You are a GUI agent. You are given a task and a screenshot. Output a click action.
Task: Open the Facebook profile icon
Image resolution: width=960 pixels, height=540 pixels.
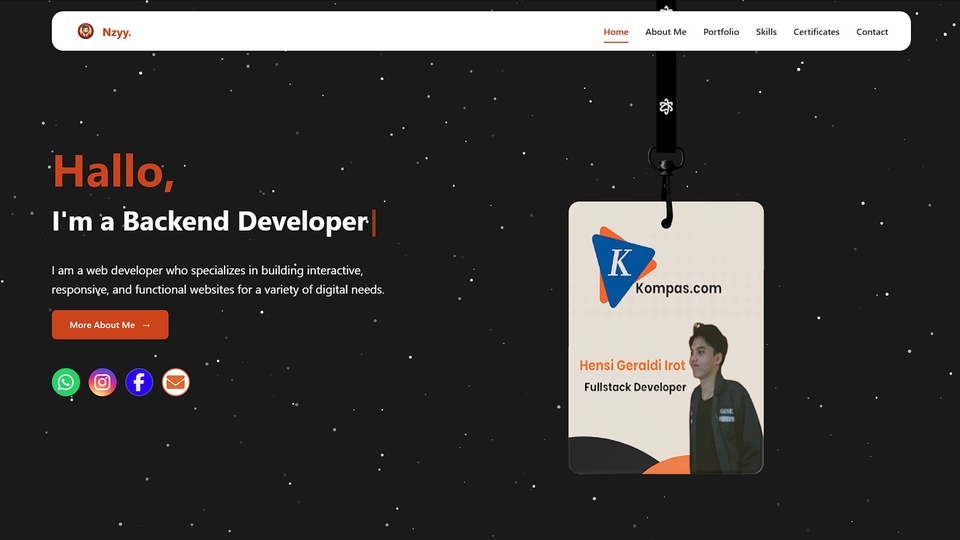[139, 382]
